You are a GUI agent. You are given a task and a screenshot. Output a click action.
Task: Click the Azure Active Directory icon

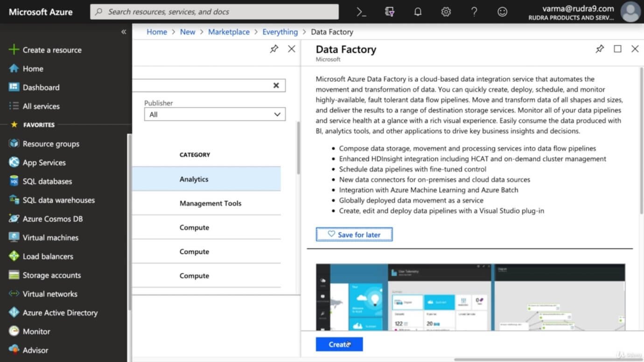pos(14,313)
